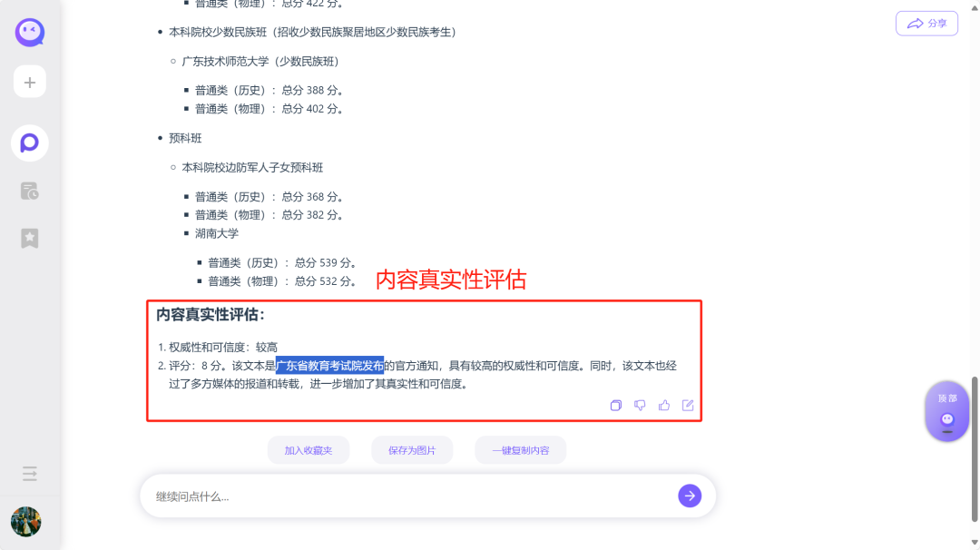Click the vertical scrollbar thumb
Image resolution: width=980 pixels, height=550 pixels.
coord(975,448)
